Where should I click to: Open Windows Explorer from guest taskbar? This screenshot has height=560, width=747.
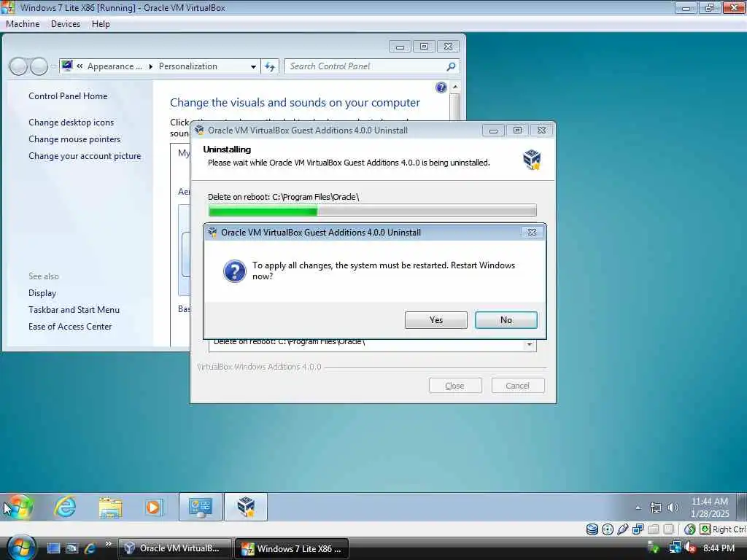(111, 507)
